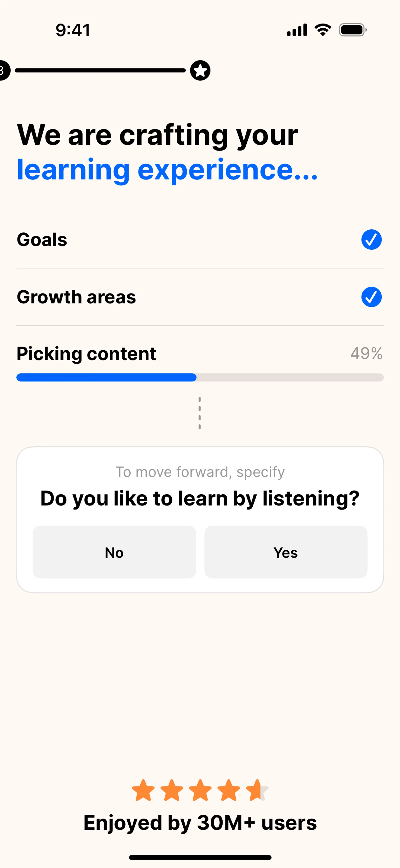Image resolution: width=400 pixels, height=868 pixels.
Task: Tap the half-filled fifth rating star
Action: click(x=257, y=790)
